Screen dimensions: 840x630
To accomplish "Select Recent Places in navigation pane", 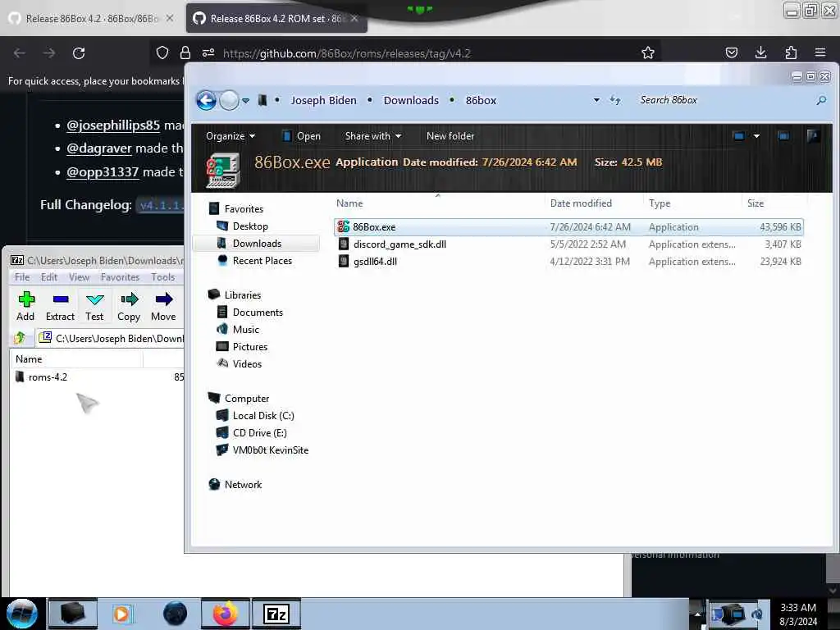I will 262,260.
